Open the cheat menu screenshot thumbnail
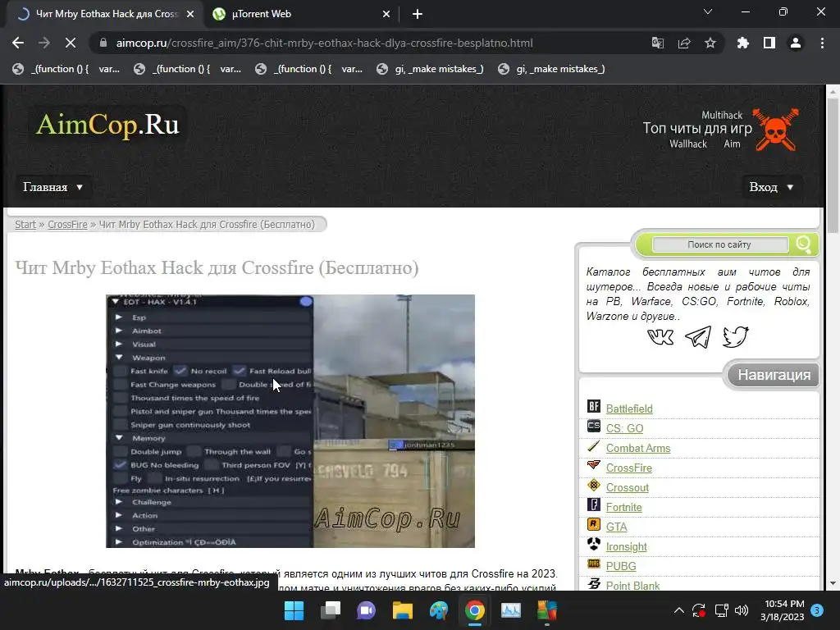This screenshot has width=840, height=630. 290,421
